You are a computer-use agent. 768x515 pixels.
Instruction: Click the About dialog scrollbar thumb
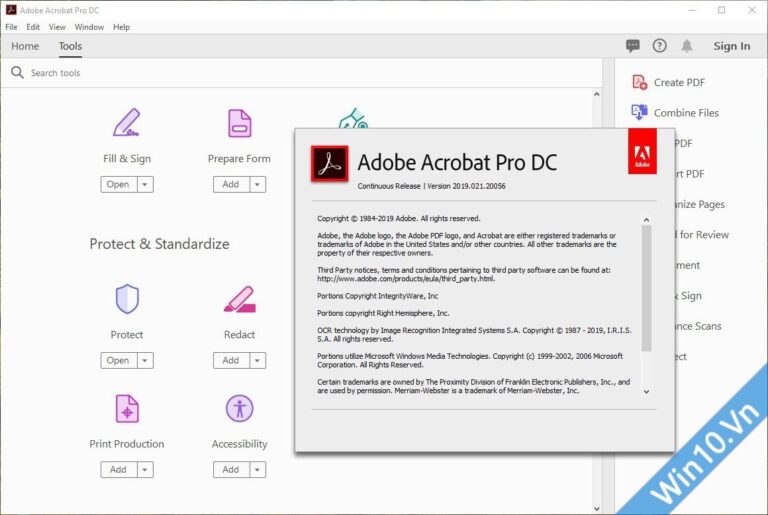click(647, 289)
